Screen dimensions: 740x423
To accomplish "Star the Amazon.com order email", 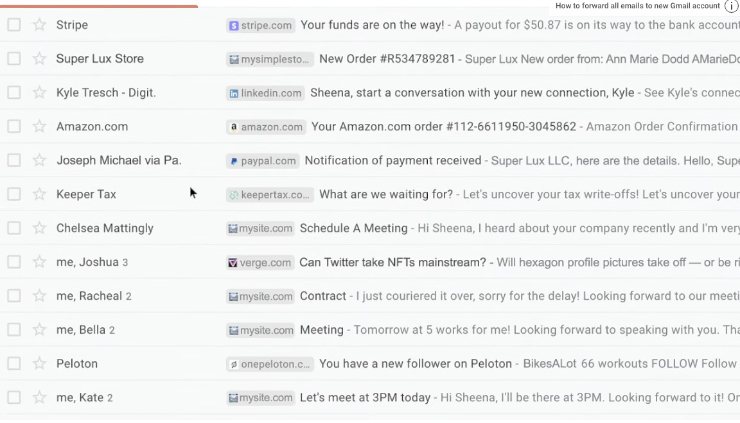I will pyautogui.click(x=40, y=126).
